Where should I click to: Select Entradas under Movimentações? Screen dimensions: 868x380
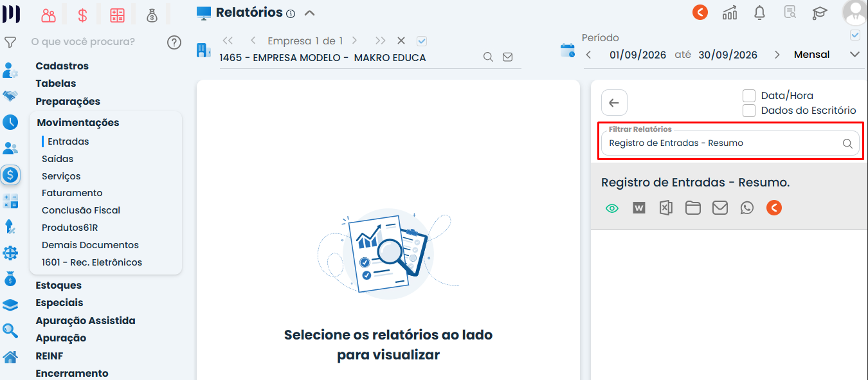pos(68,141)
